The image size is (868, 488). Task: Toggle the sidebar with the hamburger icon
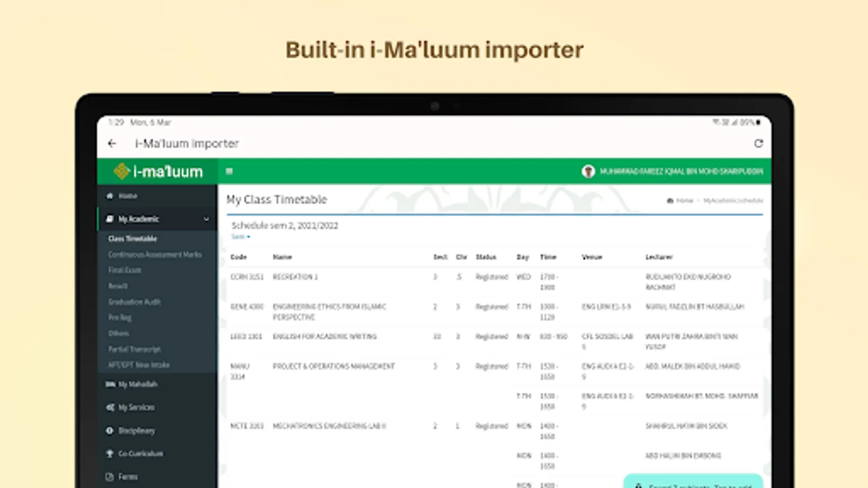click(x=229, y=171)
